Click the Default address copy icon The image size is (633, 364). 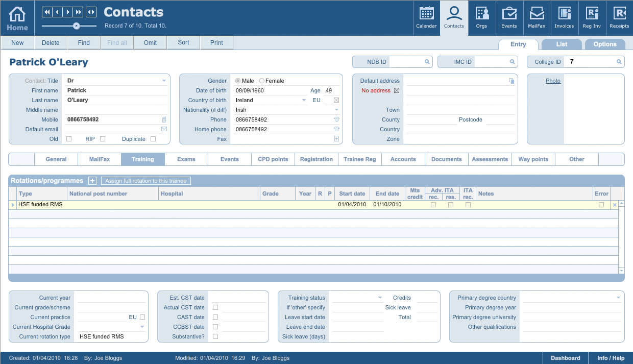[512, 81]
